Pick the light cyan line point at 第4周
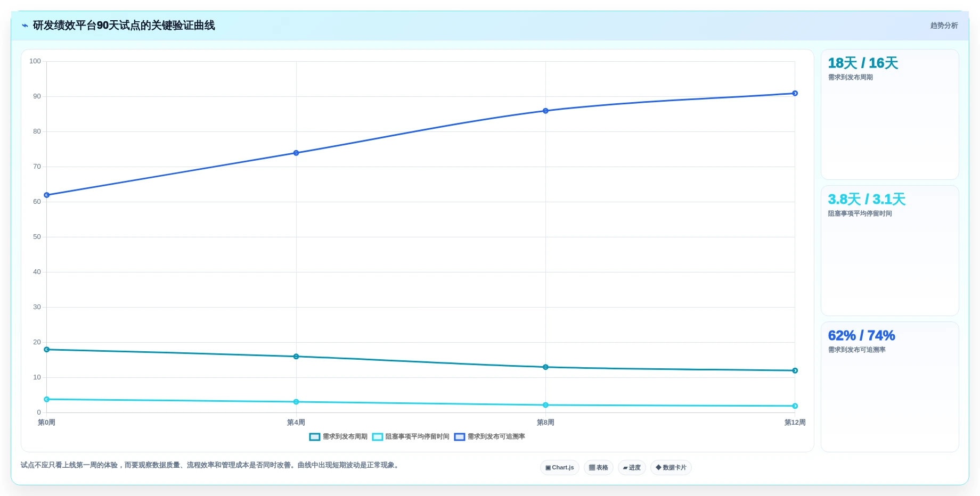The width and height of the screenshot is (980, 496). (296, 402)
